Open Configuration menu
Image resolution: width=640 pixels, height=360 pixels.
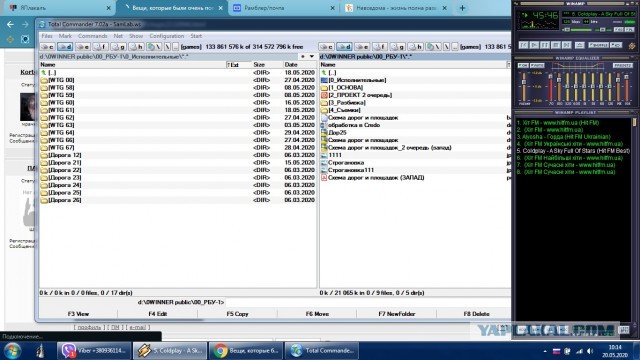point(167,36)
